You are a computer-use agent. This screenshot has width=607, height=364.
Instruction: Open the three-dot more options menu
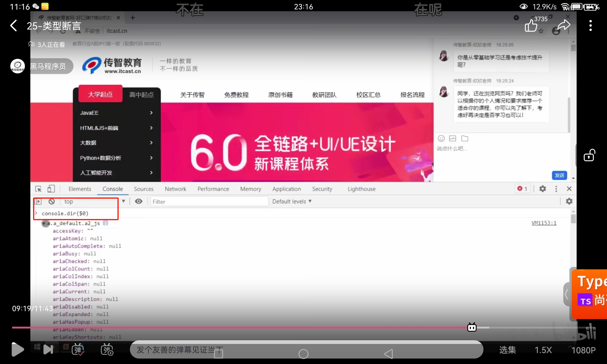(x=590, y=26)
